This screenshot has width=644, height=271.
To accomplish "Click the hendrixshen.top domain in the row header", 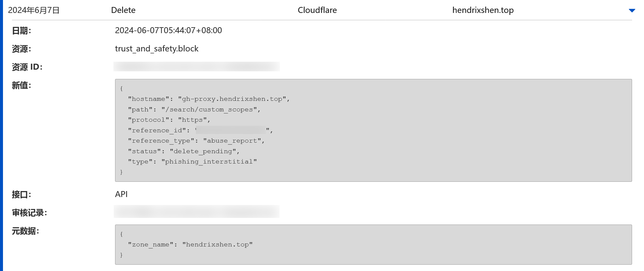I will click(483, 10).
